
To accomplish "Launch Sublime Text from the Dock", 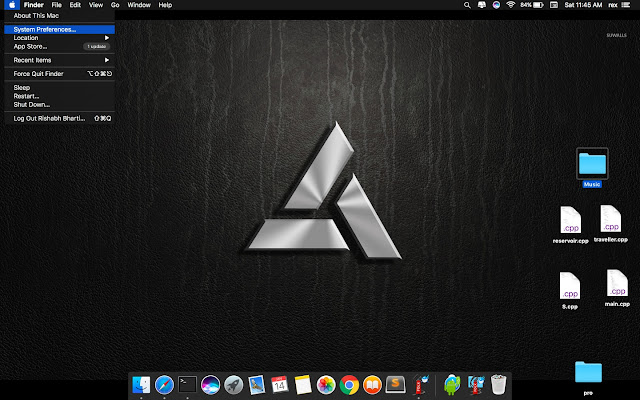I will (x=395, y=384).
